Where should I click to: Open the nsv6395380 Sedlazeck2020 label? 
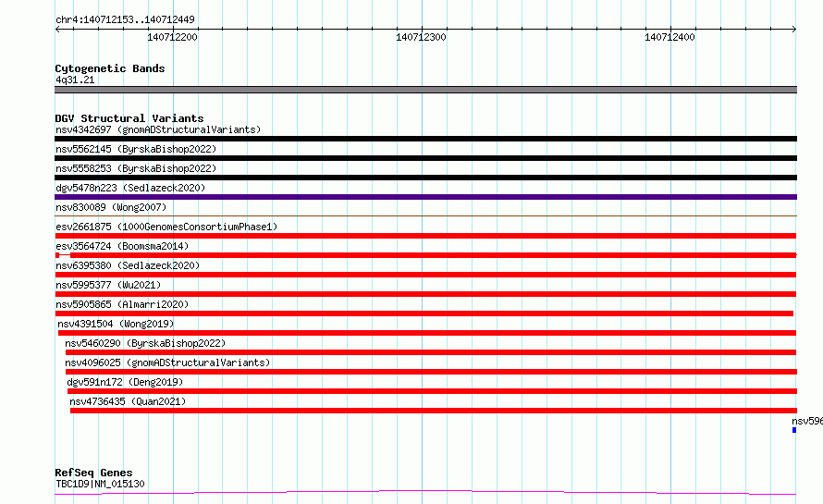tap(128, 265)
